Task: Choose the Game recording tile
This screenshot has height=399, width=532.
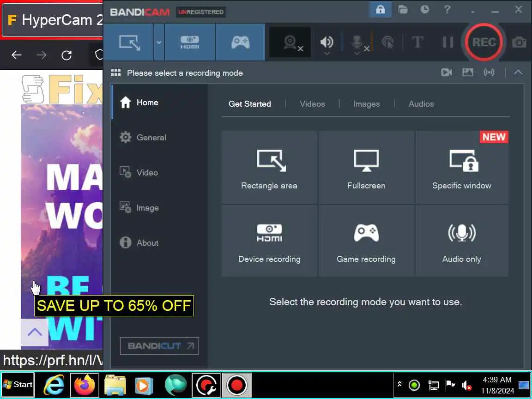Action: (366, 241)
